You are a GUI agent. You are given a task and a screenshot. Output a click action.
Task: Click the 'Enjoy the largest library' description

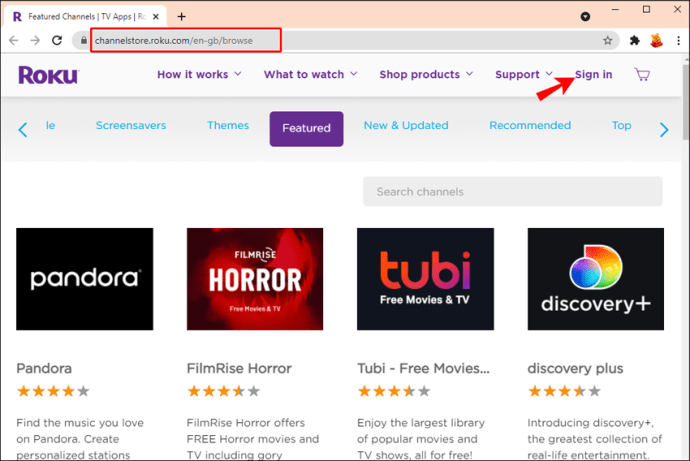coord(421,439)
